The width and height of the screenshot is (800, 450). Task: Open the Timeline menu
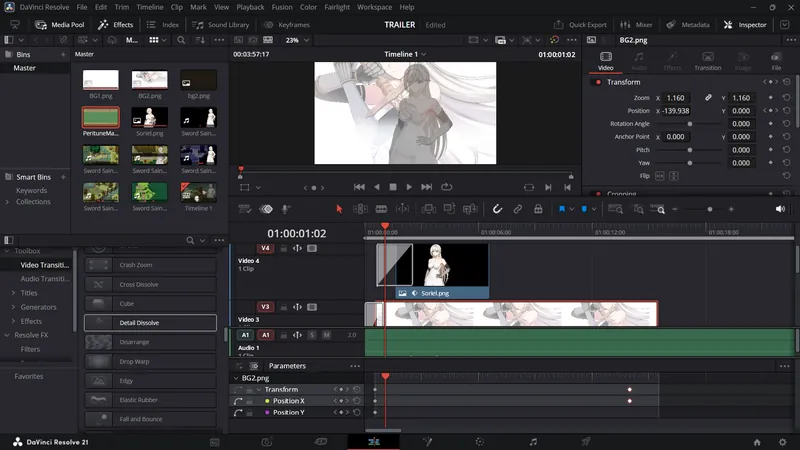click(149, 7)
